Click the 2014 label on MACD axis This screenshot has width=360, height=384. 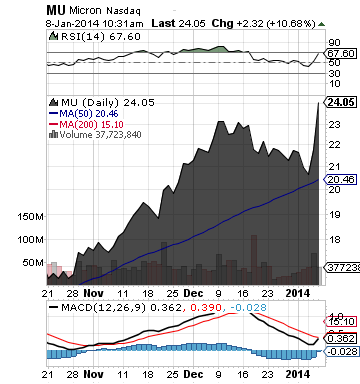[298, 374]
